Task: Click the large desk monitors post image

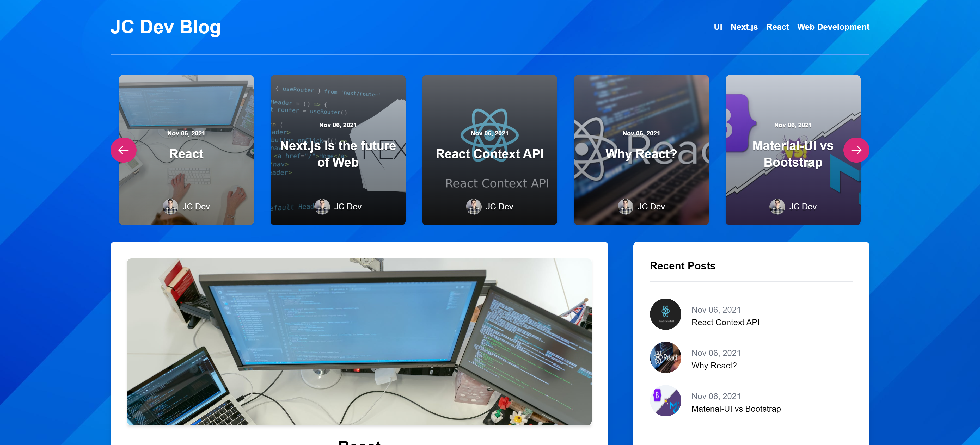Action: tap(359, 342)
